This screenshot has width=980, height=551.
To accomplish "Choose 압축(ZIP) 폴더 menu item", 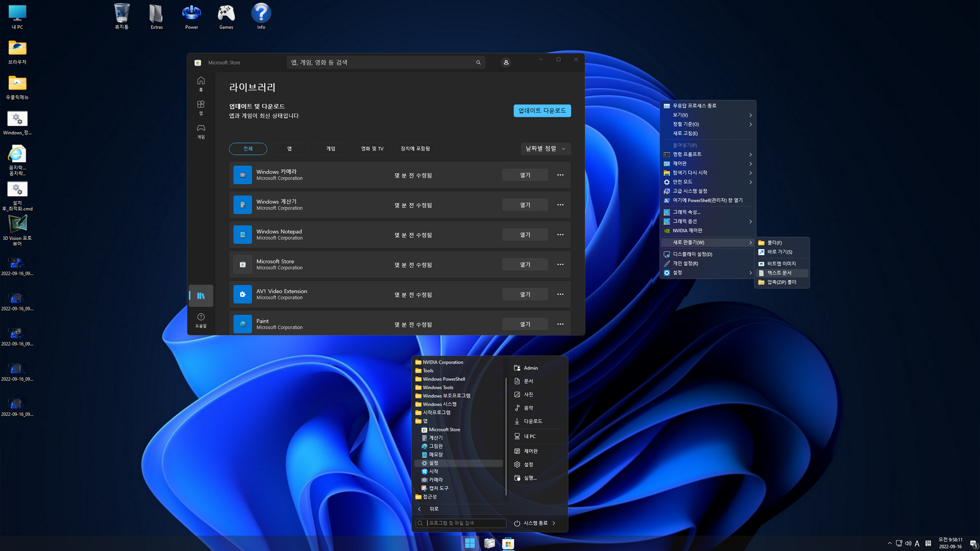I will (782, 282).
